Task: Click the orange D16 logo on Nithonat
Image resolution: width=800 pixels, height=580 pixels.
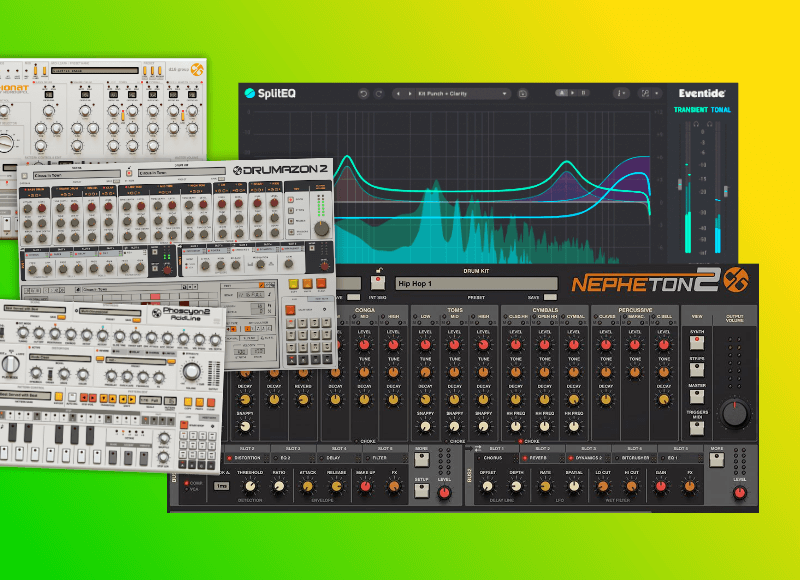Action: [197, 70]
